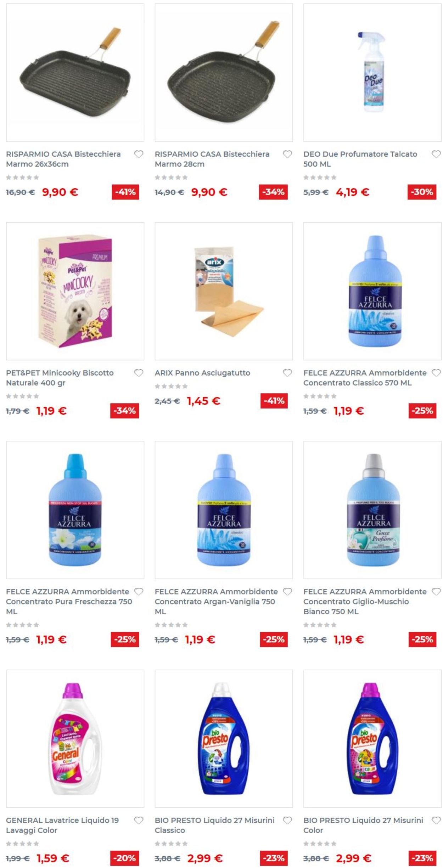Heart the BIO PRESTO Liquido Classico

click(287, 820)
